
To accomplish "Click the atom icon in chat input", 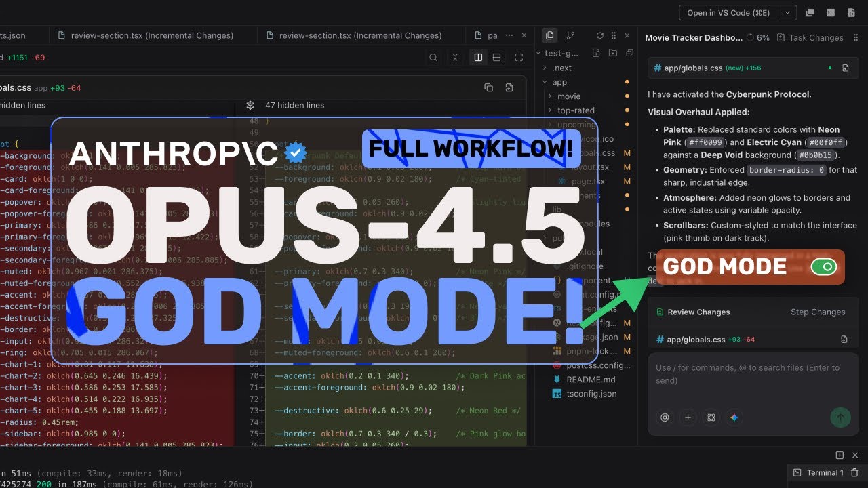I will (711, 418).
